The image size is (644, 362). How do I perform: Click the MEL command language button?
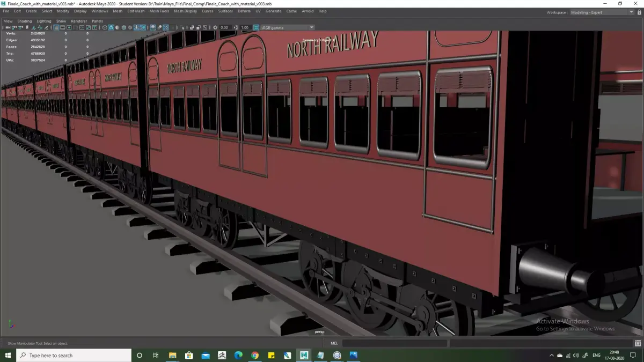tap(334, 343)
